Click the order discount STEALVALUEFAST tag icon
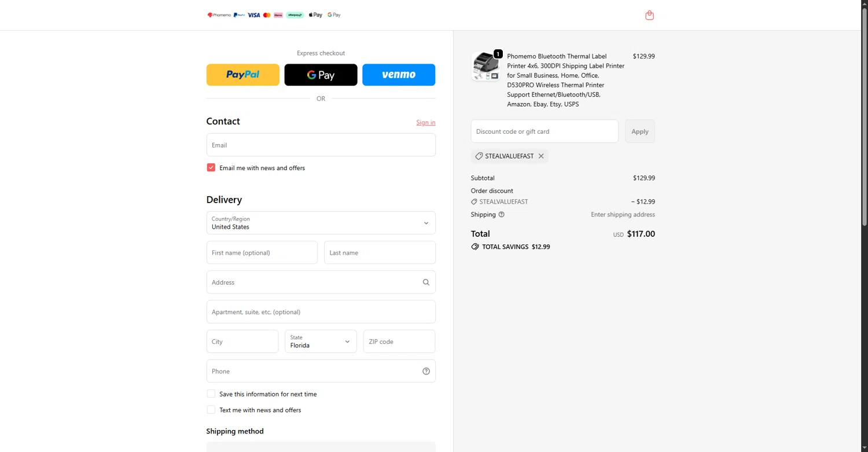Viewport: 868px width, 452px height. pos(475,202)
